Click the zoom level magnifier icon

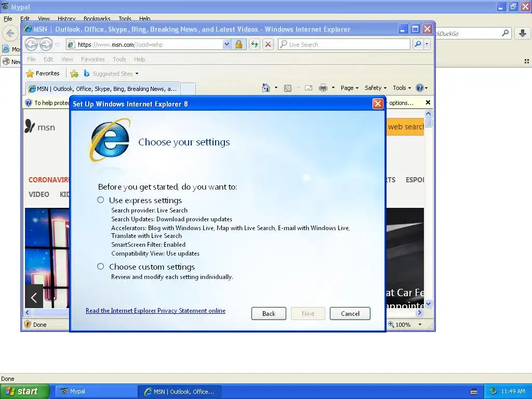tap(391, 324)
